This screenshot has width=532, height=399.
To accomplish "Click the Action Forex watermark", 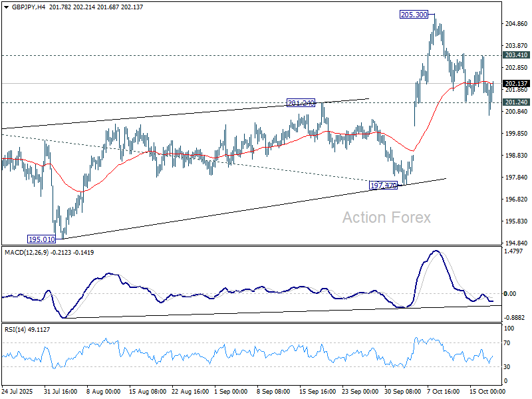I will (x=387, y=217).
